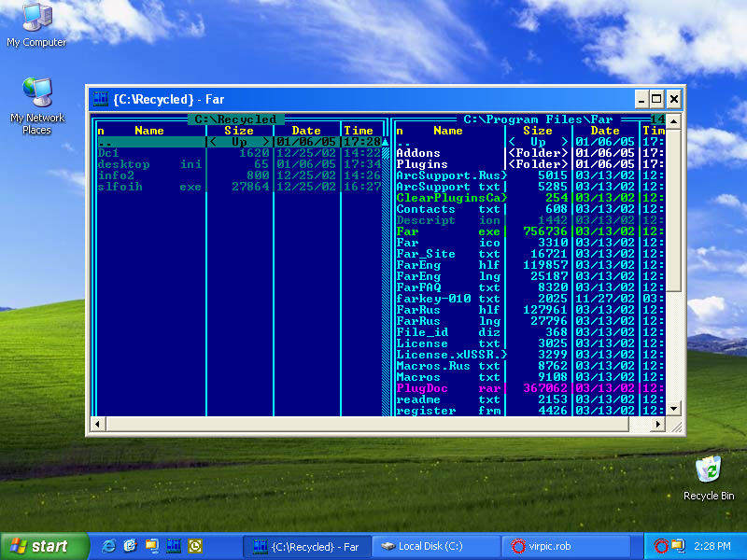Click the C:\Recycled panel path header

236,119
